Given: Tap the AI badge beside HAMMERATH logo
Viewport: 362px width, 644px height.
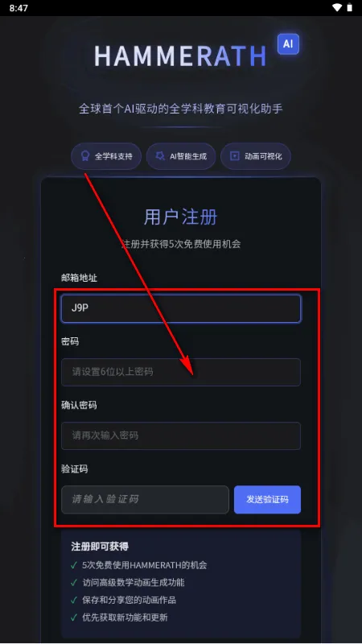Looking at the screenshot, I should click(x=288, y=44).
